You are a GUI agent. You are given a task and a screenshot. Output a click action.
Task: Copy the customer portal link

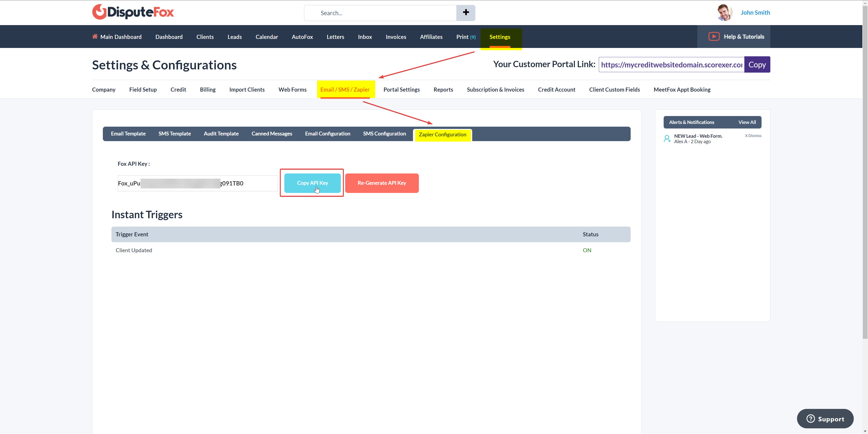(757, 64)
